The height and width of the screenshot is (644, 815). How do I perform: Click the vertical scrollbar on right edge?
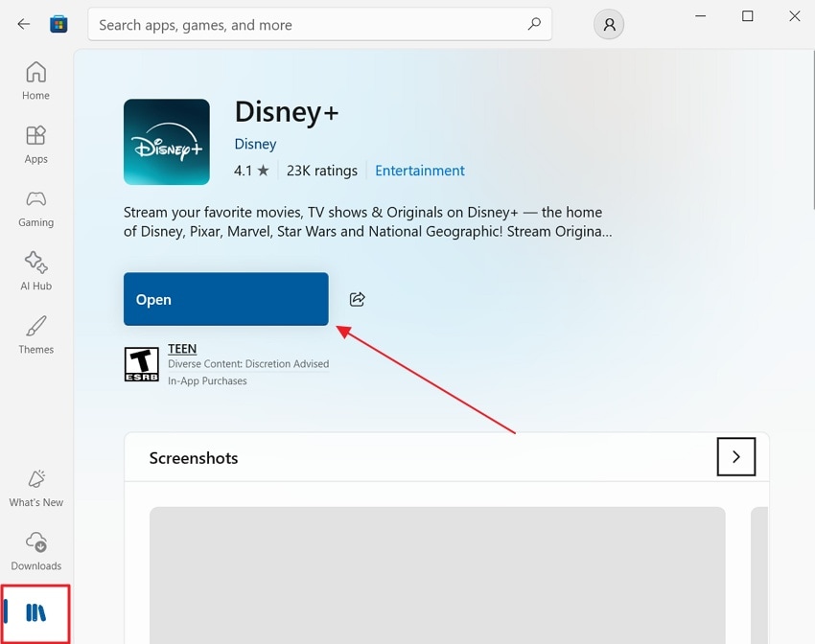813,129
